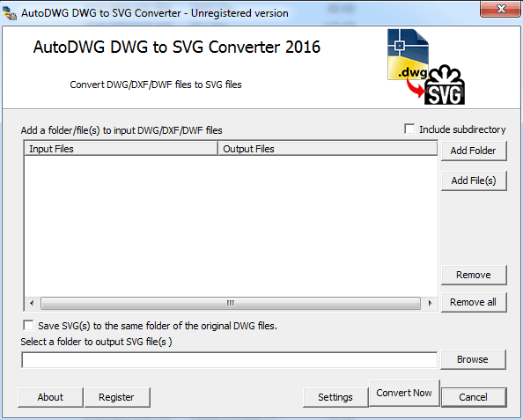Click the file list's left scroll arrow

(x=32, y=303)
